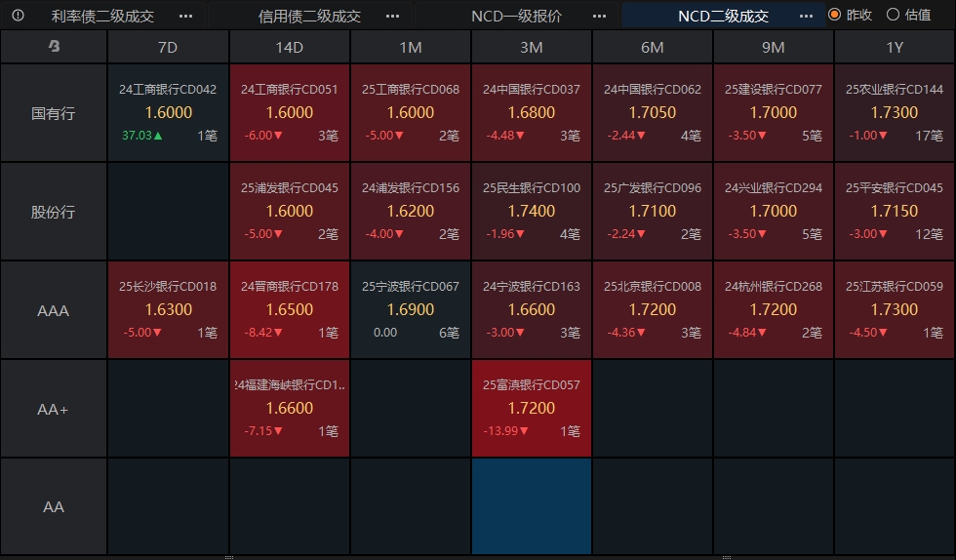This screenshot has width=956, height=560.
Task: Open the 25农业银行CD144 cell
Action: (895, 113)
